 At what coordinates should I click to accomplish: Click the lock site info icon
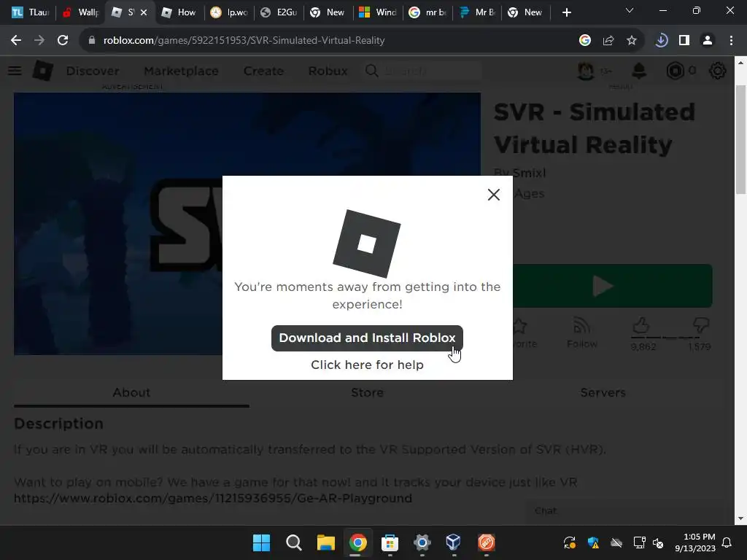point(92,41)
